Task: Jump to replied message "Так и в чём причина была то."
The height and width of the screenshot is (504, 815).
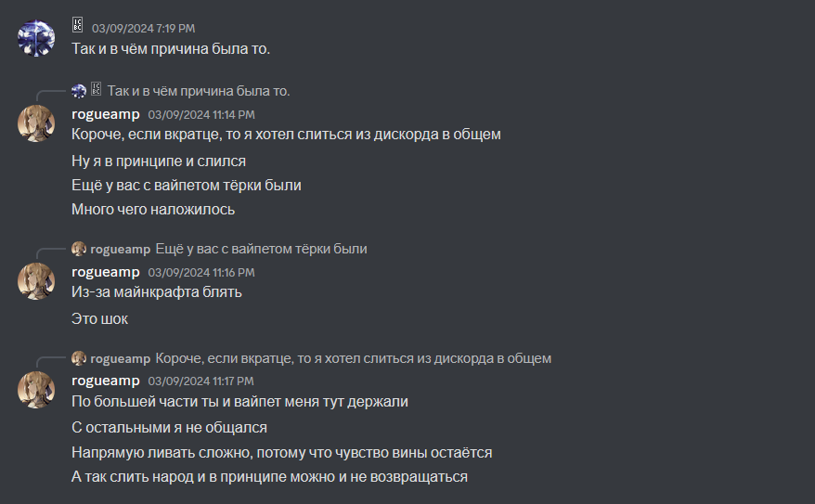Action: (199, 91)
